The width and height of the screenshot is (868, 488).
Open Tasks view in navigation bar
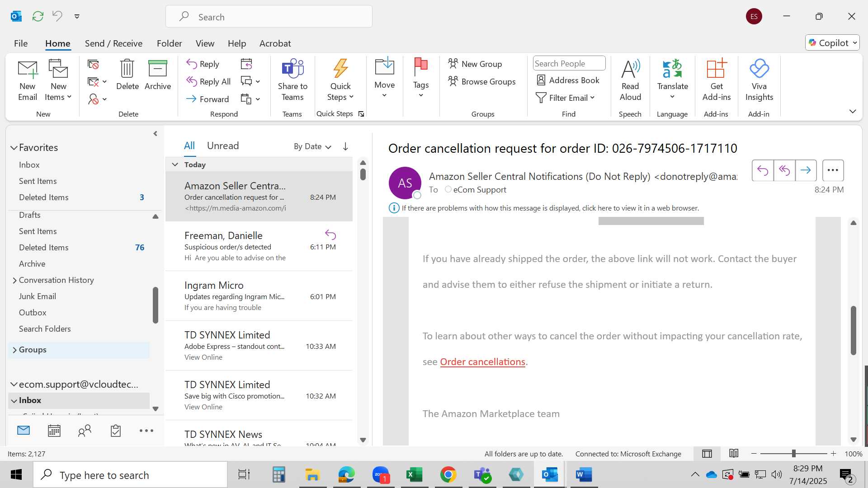coord(116,431)
